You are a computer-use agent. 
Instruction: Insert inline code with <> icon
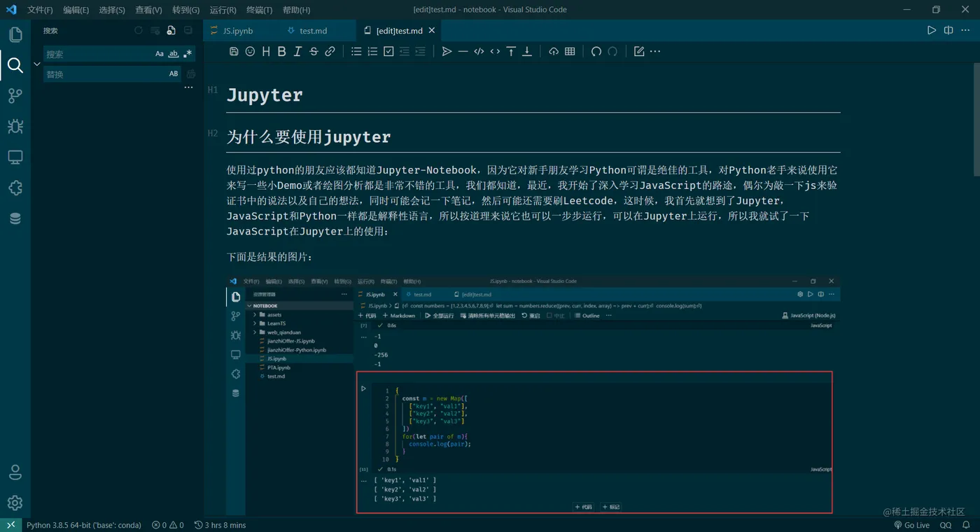click(x=495, y=51)
